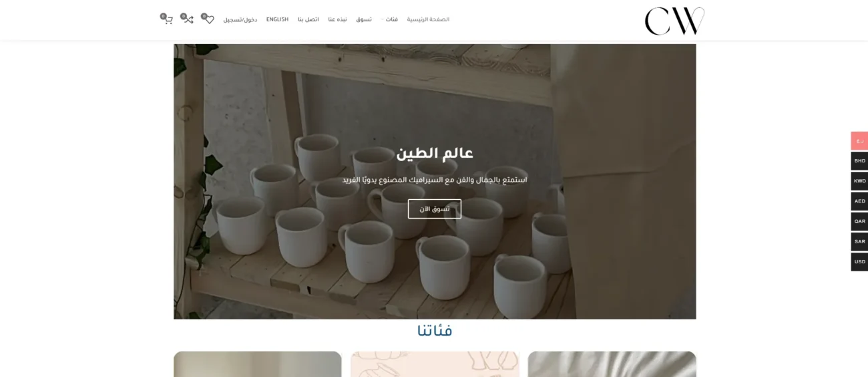Open the compare products shuffle icon
This screenshot has height=377, width=868.
point(188,19)
